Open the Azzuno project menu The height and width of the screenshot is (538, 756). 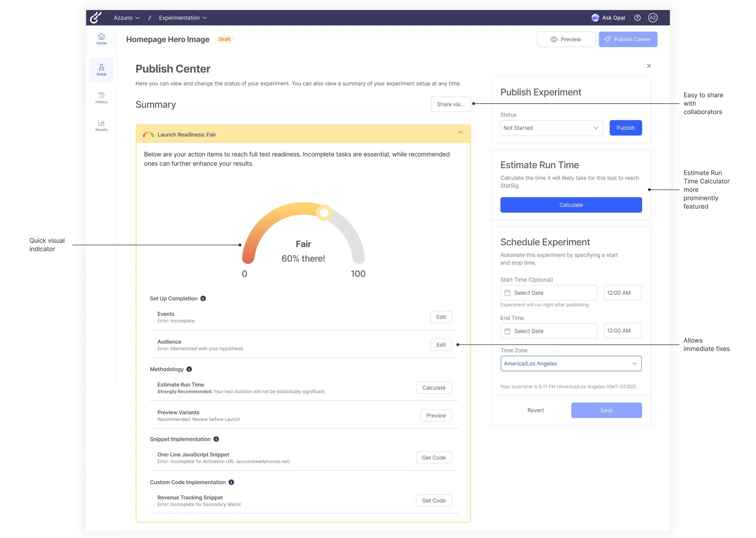pos(126,18)
